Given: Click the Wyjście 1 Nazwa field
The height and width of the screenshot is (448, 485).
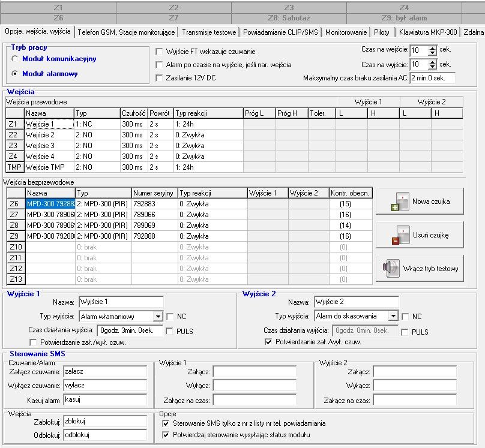Looking at the screenshot, I should (x=121, y=302).
